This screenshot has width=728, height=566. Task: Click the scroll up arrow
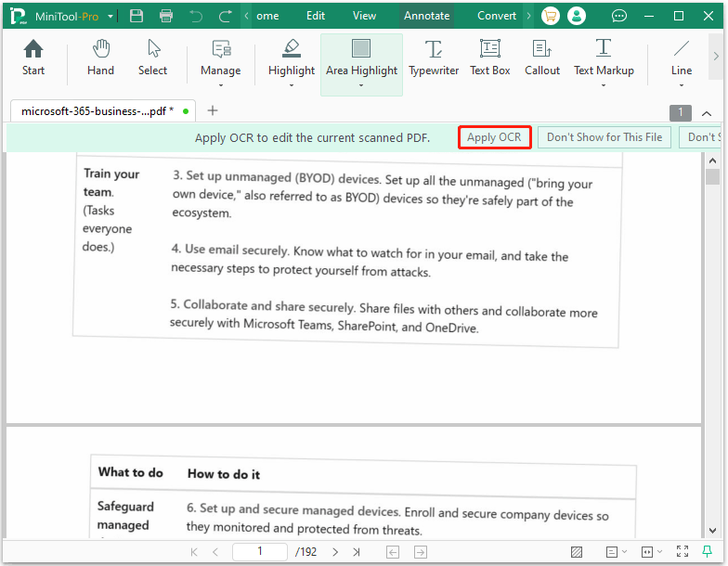(712, 161)
